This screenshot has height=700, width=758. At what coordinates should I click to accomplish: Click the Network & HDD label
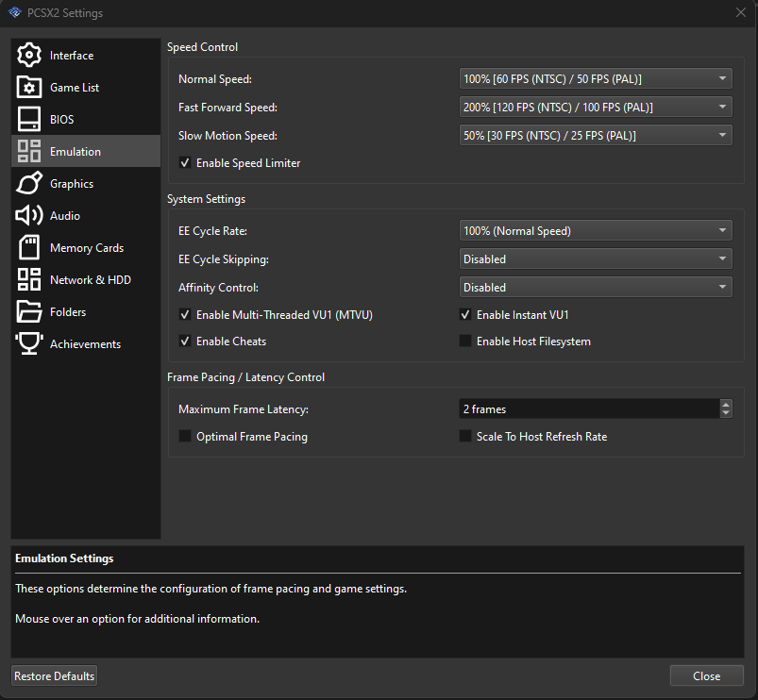coord(91,279)
